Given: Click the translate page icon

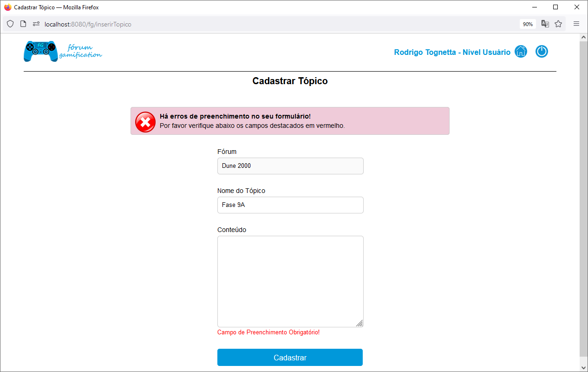Looking at the screenshot, I should point(545,24).
